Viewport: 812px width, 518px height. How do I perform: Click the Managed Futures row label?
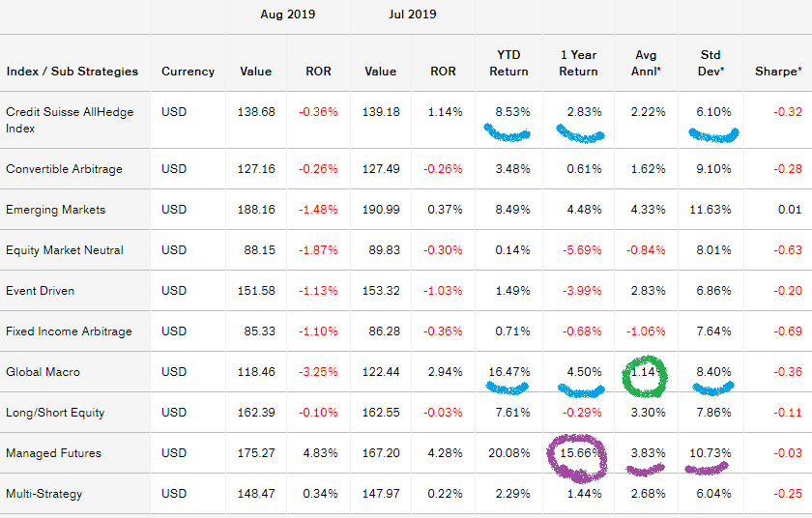(x=53, y=453)
